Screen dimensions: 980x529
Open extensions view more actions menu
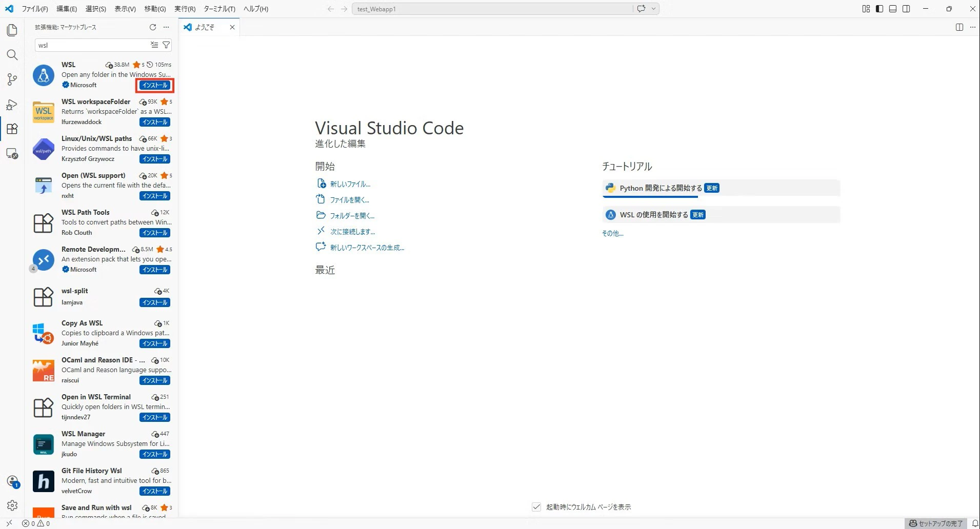coord(166,27)
